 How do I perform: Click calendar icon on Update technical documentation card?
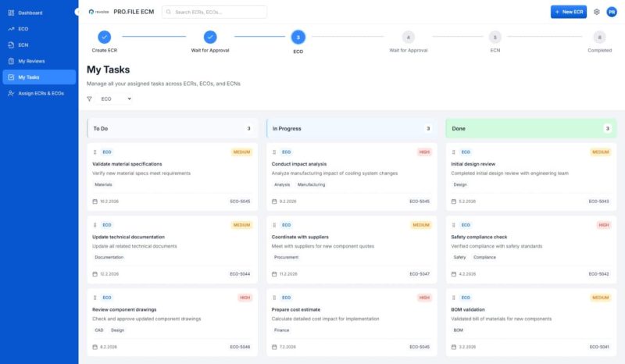(x=95, y=274)
